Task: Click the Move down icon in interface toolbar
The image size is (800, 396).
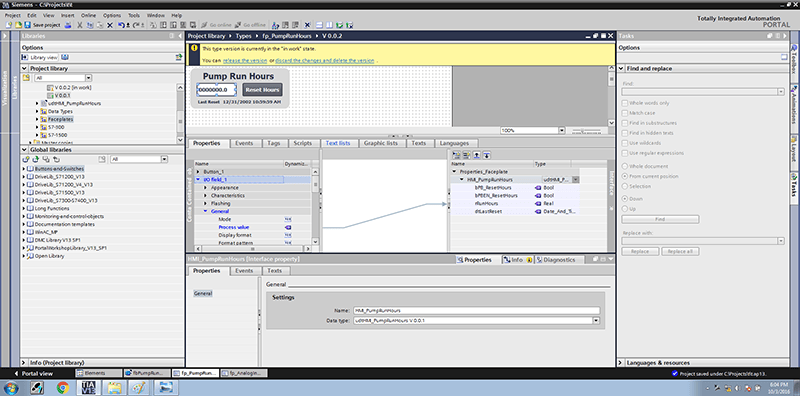Action: (x=487, y=155)
